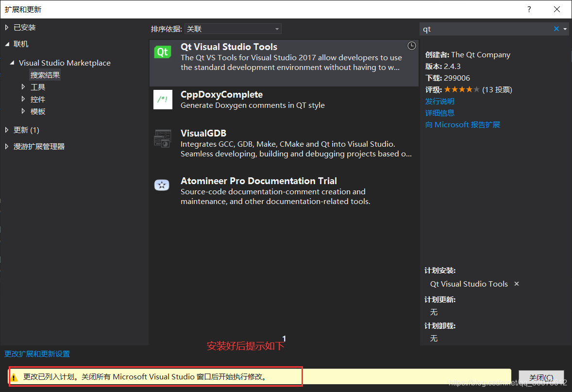The height and width of the screenshot is (392, 572).
Task: Expand the 更新 (1) category
Action: click(x=7, y=130)
